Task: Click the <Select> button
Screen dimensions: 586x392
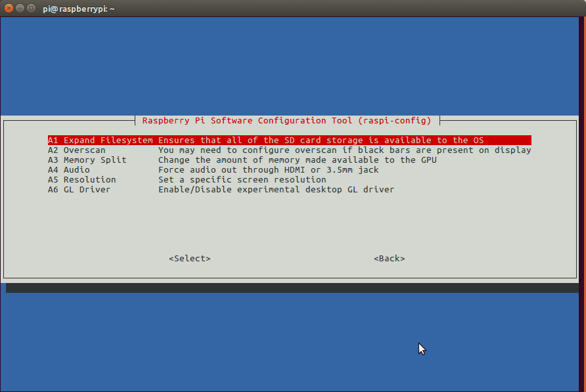Action: [189, 258]
